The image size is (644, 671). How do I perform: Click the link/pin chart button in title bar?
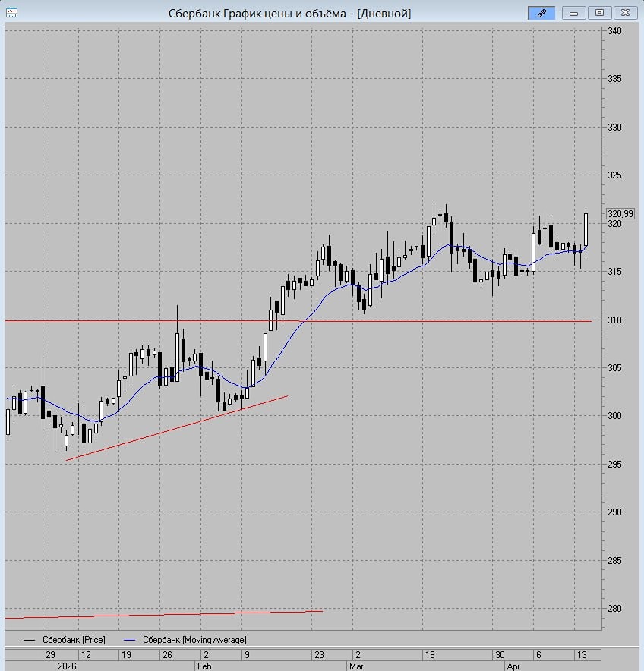[541, 13]
